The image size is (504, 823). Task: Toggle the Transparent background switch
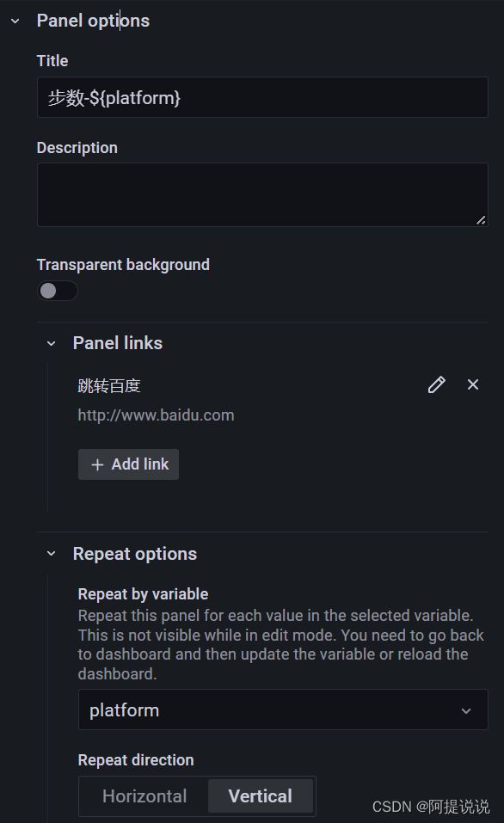[x=58, y=291]
